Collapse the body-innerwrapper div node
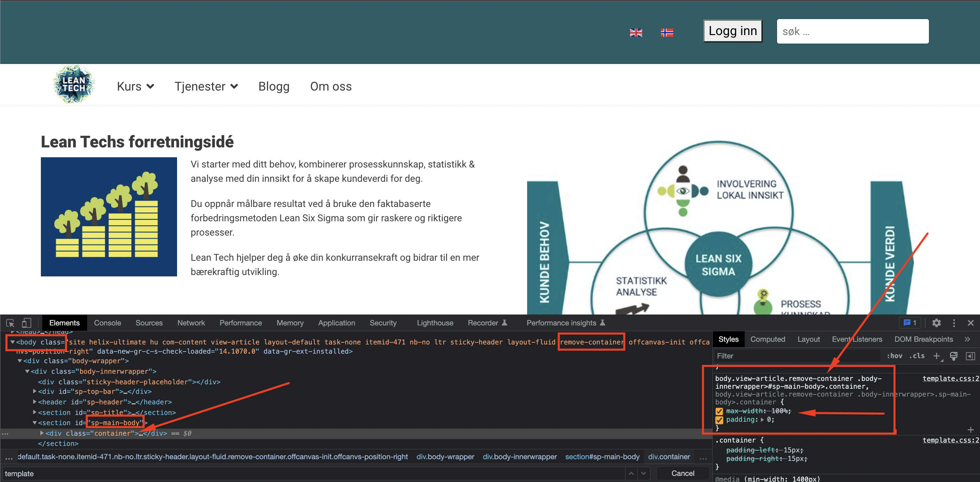Viewport: 980px width, 482px height. (27, 371)
